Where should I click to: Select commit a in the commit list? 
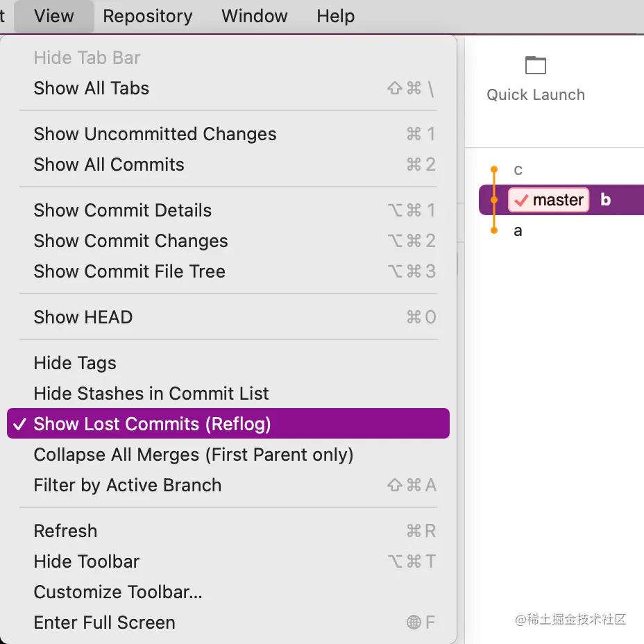518,231
